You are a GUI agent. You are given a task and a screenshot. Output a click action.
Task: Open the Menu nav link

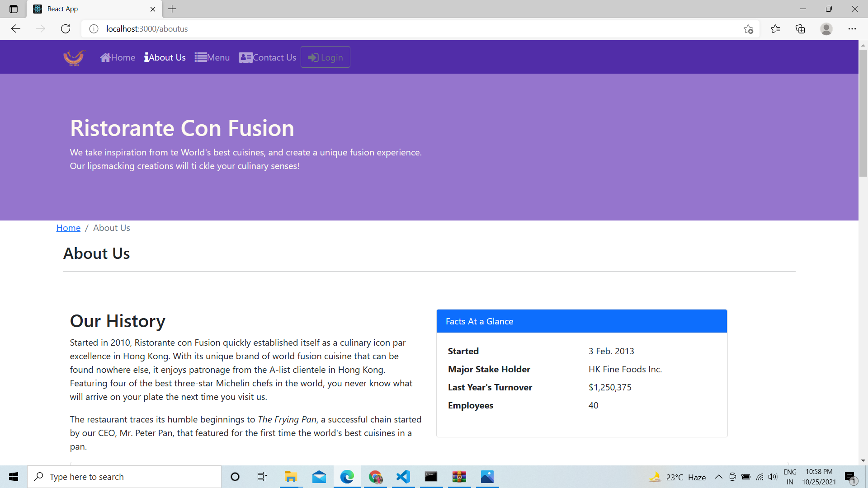coord(212,57)
